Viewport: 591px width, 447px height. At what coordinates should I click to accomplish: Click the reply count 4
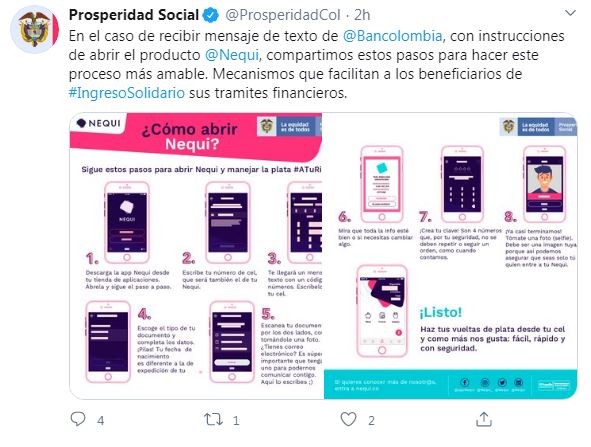[101, 421]
